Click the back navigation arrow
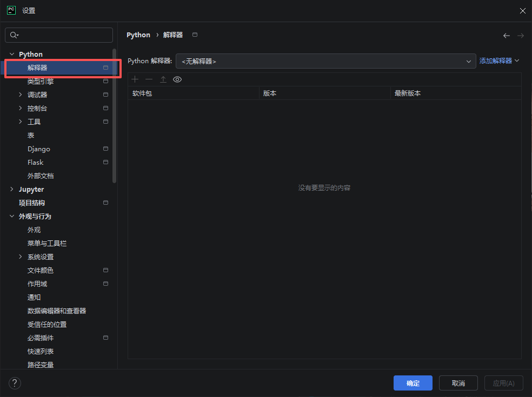 click(507, 36)
